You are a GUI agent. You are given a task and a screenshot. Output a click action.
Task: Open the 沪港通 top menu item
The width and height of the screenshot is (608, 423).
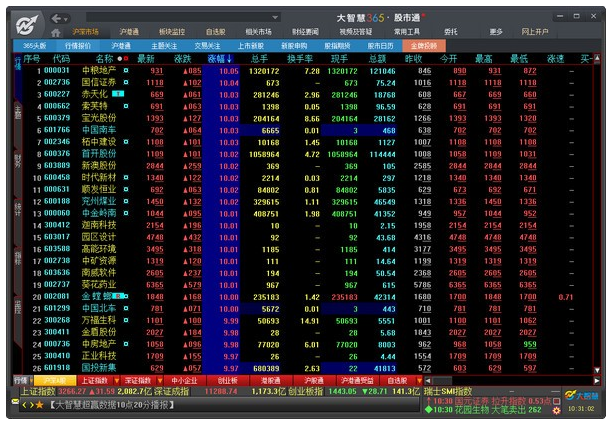click(x=129, y=32)
